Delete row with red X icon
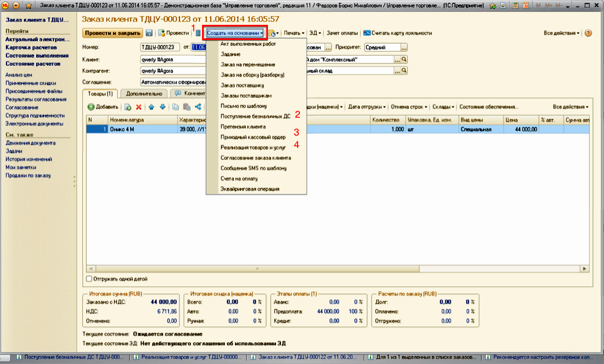Image resolution: width=604 pixels, height=364 pixels. click(x=139, y=107)
